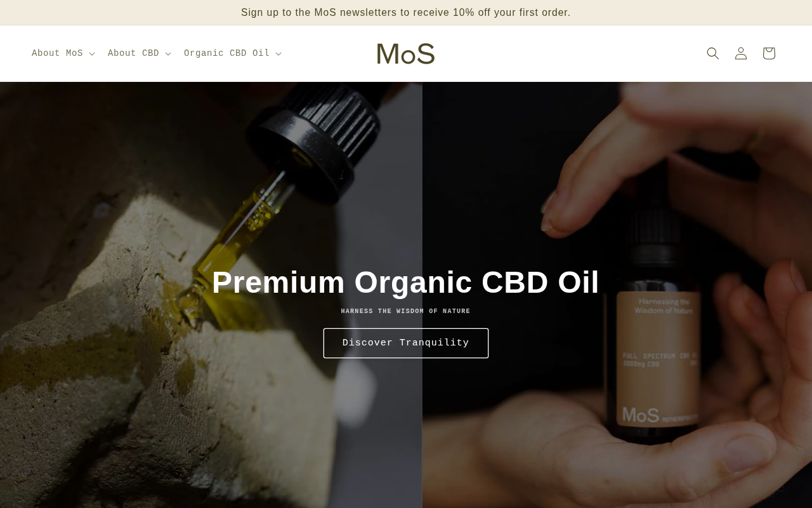Open the About CBD menu label
The image size is (812, 508).
tap(133, 53)
